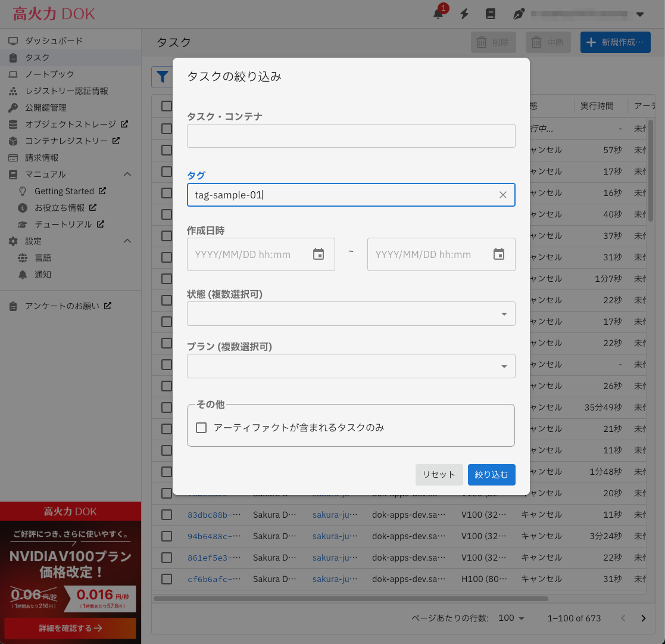Click the lightbulb icon for Getting Started
The image size is (665, 644).
pos(23,191)
